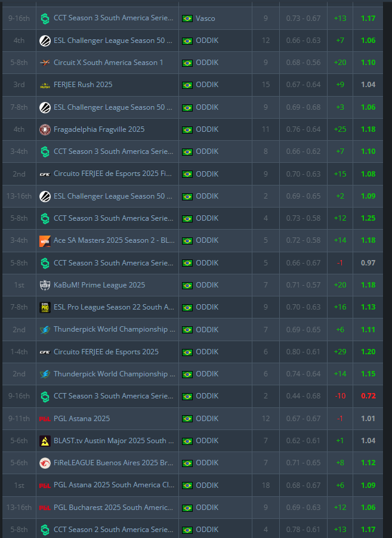
Task: Click the CCT Season 2 South America logo
Action: [x=45, y=530]
